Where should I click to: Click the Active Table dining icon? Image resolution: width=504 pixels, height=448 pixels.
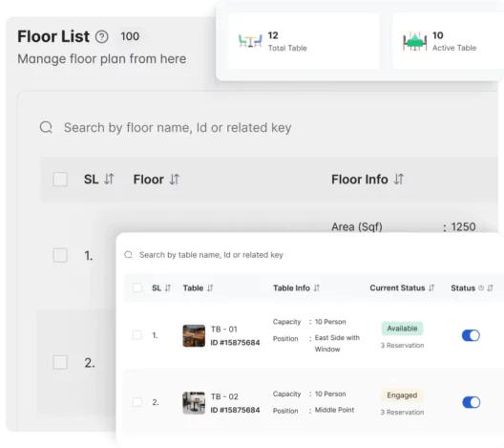(x=414, y=41)
